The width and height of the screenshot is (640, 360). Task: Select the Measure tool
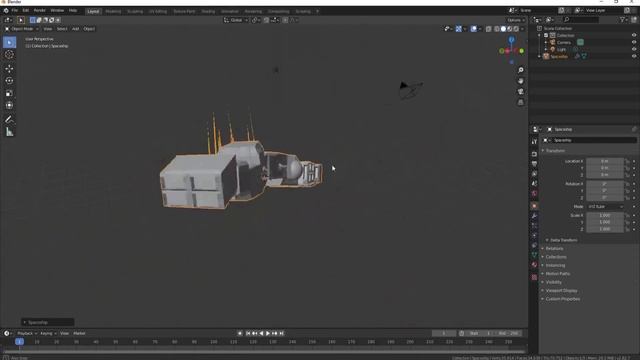point(9,132)
